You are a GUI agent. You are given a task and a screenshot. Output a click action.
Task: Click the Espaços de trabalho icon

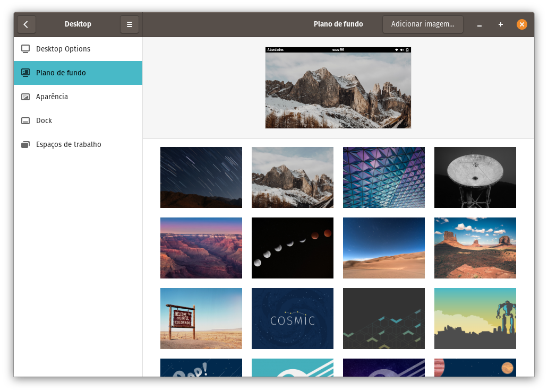(x=25, y=144)
